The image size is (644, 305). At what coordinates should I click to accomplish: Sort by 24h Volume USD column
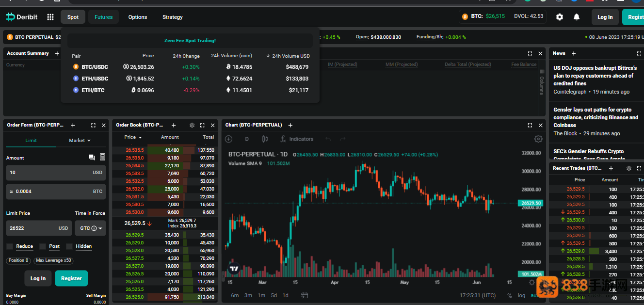click(x=288, y=56)
